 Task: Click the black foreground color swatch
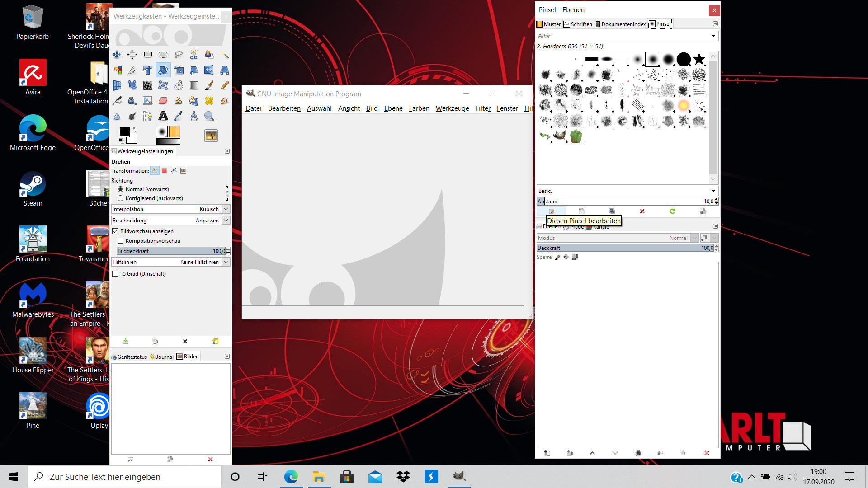click(124, 131)
